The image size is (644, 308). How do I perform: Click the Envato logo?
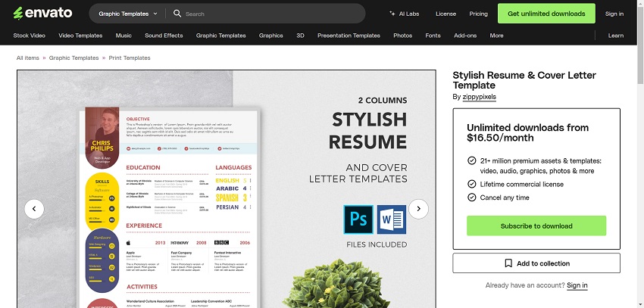coord(42,13)
